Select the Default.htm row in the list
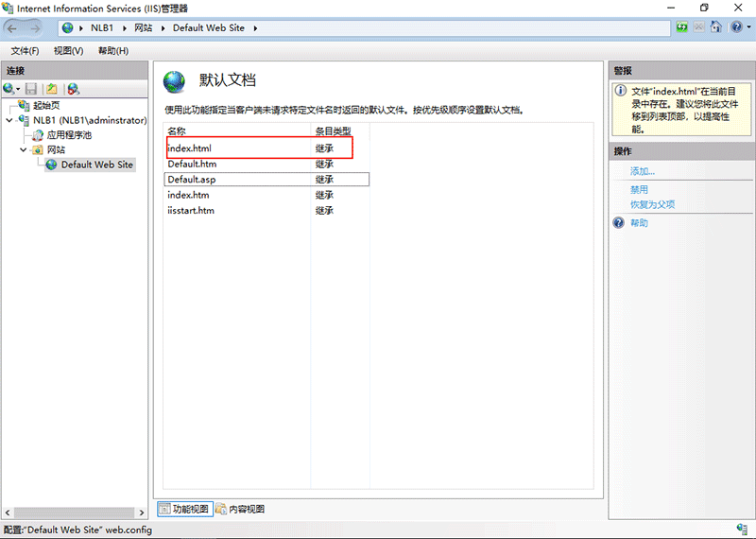 266,165
